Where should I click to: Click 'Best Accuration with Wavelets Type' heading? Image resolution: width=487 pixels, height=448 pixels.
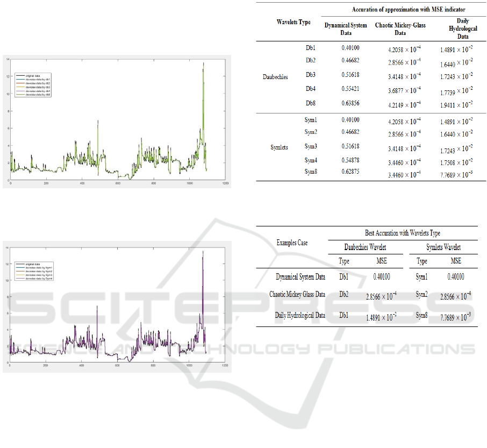pyautogui.click(x=404, y=233)
